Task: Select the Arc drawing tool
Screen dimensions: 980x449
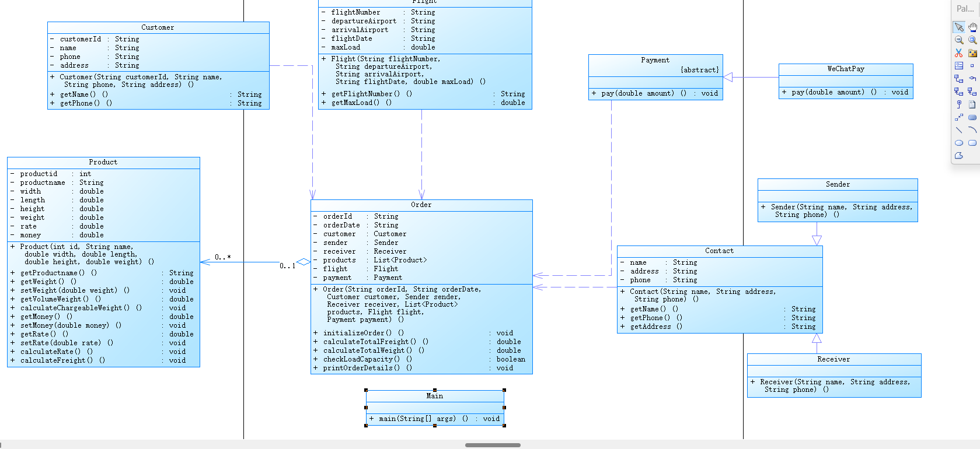Action: click(x=972, y=130)
